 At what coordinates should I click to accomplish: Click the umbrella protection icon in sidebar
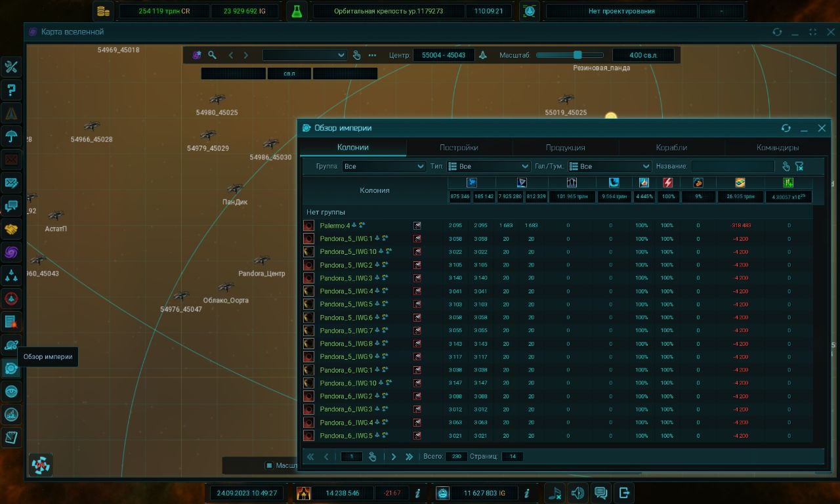pyautogui.click(x=11, y=136)
